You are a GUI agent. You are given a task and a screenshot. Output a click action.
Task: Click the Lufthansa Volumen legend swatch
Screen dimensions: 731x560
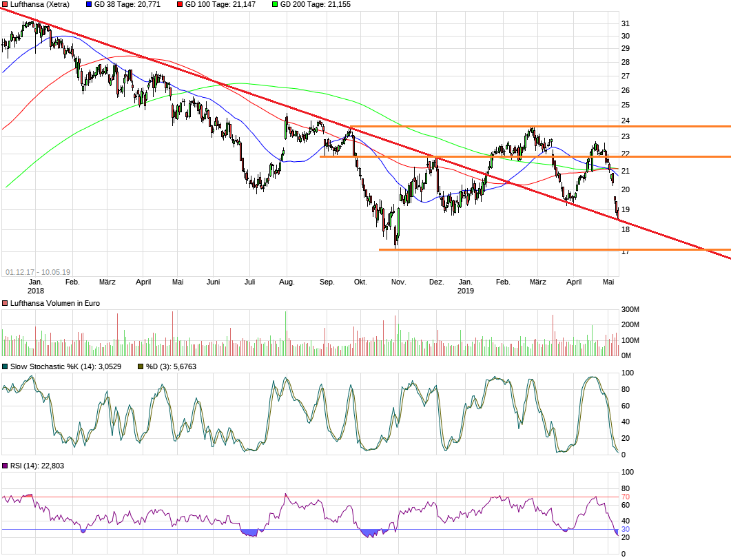pos(5,303)
